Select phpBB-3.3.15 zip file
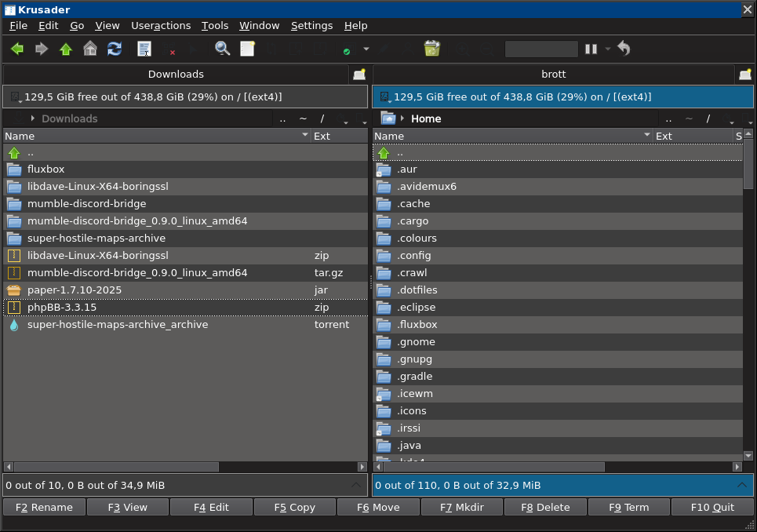The image size is (757, 532). coord(185,308)
